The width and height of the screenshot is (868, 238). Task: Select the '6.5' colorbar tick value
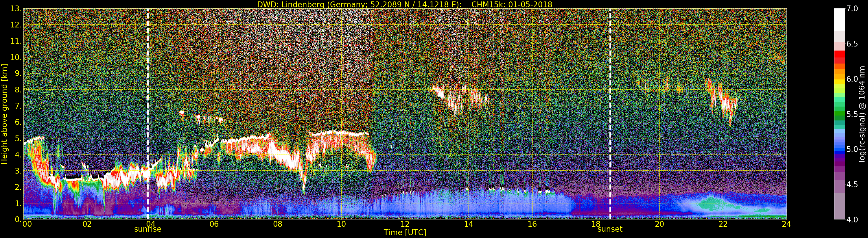852,44
